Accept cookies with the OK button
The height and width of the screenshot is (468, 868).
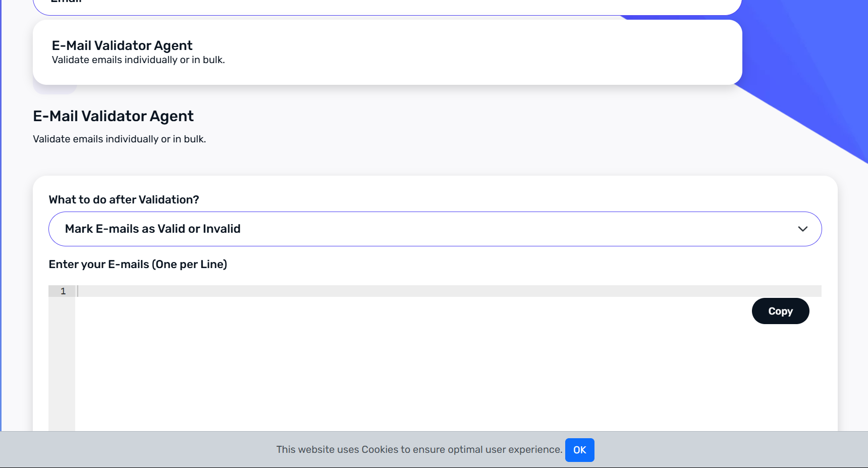click(x=579, y=450)
